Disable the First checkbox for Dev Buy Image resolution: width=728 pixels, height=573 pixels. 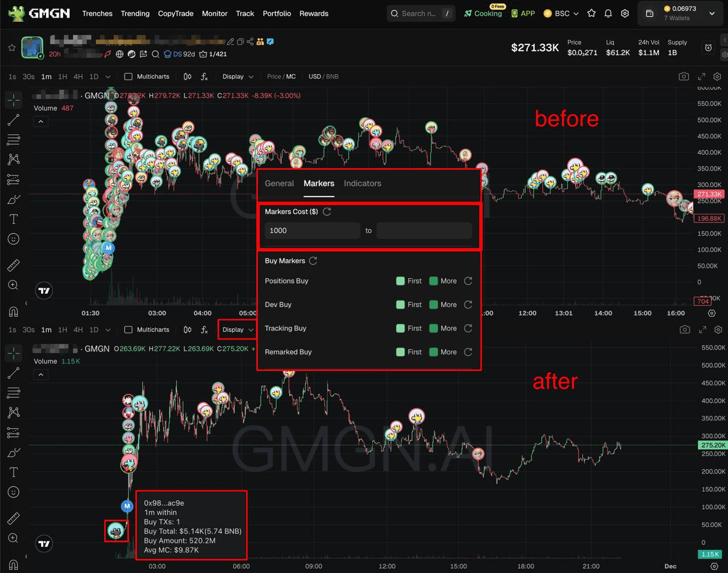(x=400, y=305)
